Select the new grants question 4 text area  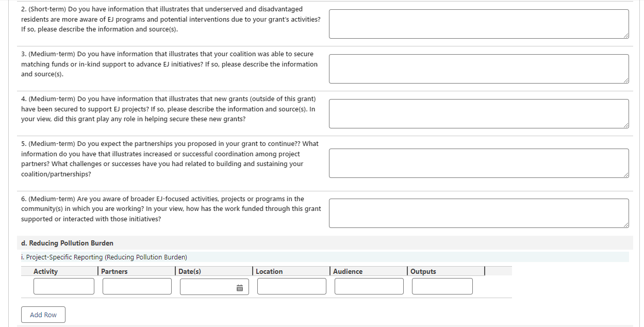[x=478, y=113]
